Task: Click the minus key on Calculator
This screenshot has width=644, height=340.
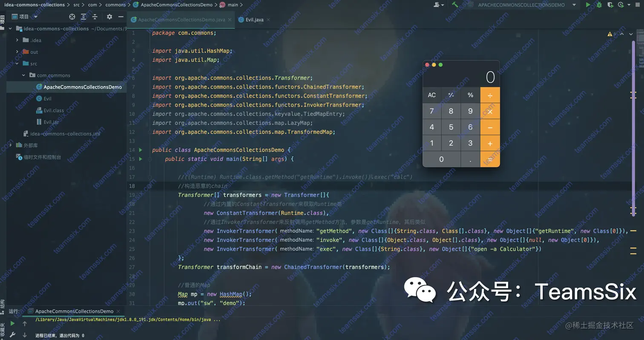Action: (x=490, y=127)
